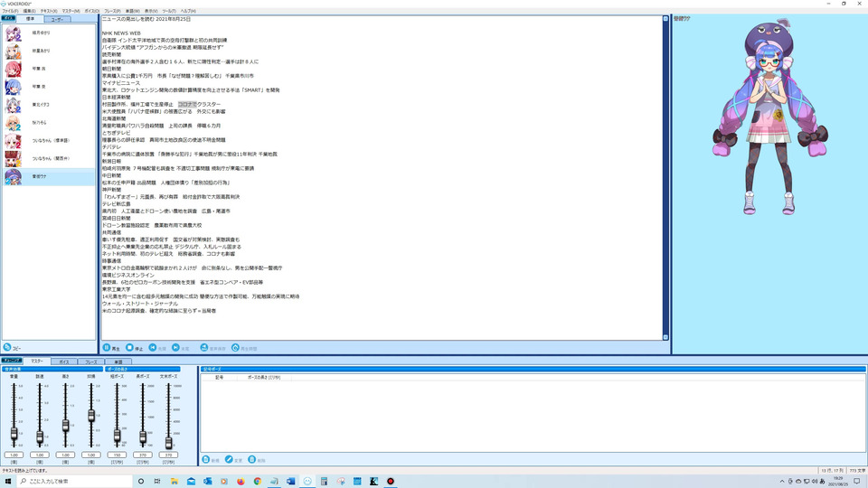
Task: Open the テキスト menu
Action: click(49, 11)
